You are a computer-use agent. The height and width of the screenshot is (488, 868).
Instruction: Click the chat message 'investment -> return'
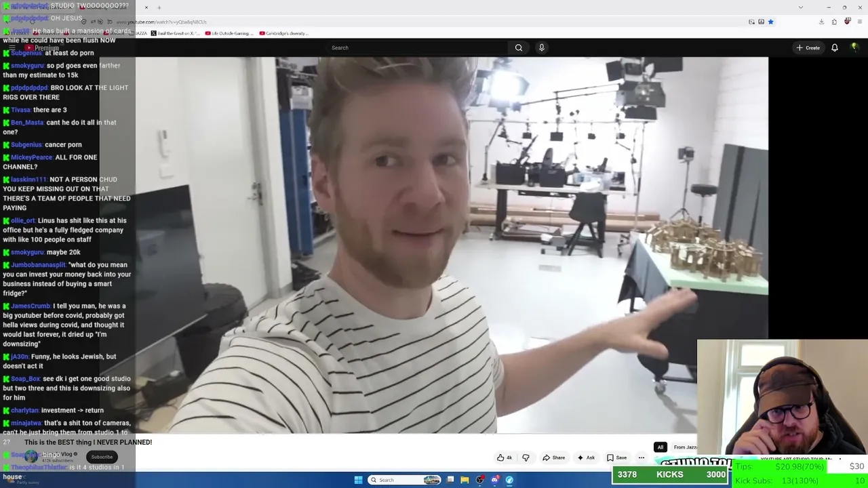[73, 410]
